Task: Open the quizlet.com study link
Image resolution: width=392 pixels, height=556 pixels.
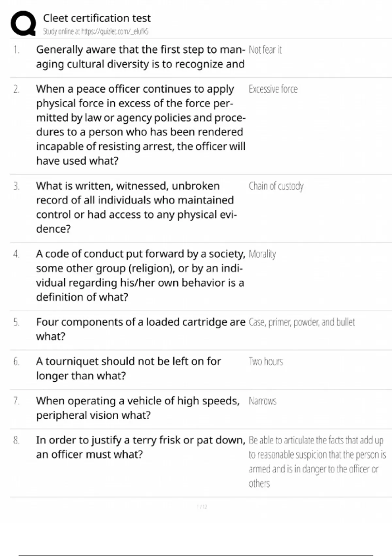Action: (115, 31)
